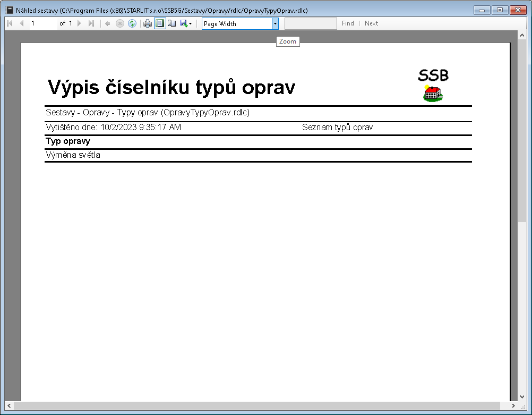Click the back to parent report arrow

[x=108, y=23]
